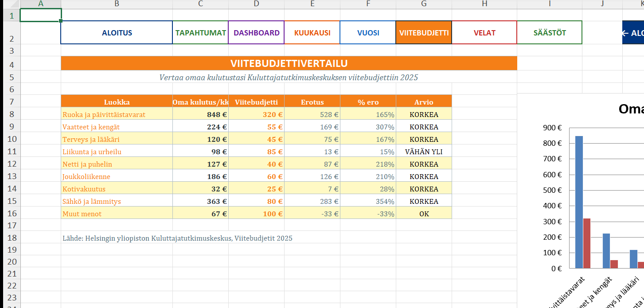Viewport: 644px width, 308px height.
Task: Select 'Kotivakuutus' cell
Action: (117, 189)
